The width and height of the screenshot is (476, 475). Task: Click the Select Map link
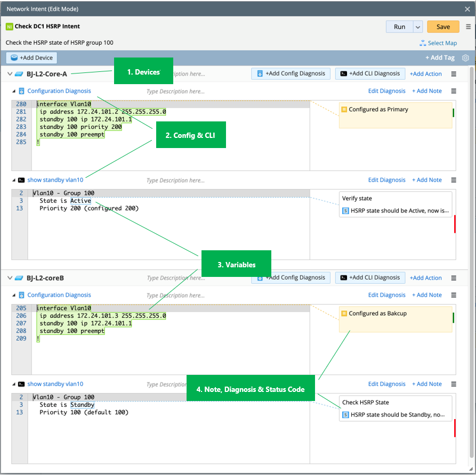pyautogui.click(x=438, y=43)
